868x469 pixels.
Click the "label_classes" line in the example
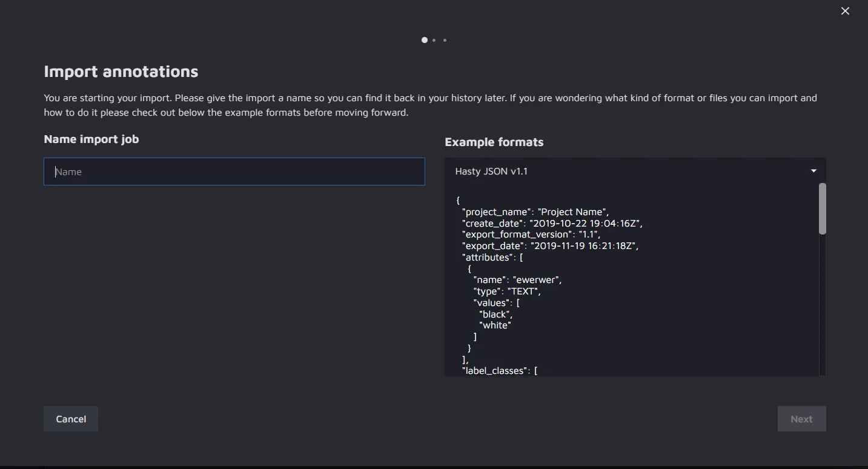pyautogui.click(x=499, y=371)
